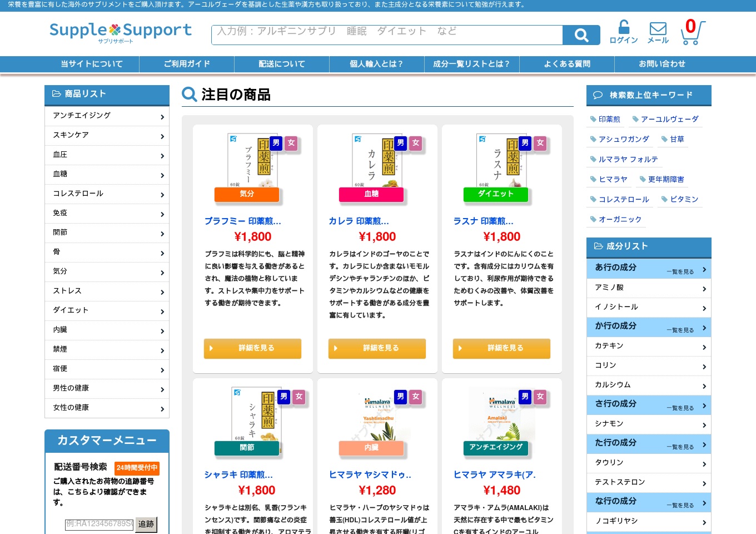Expand スキンケア category

click(107, 136)
